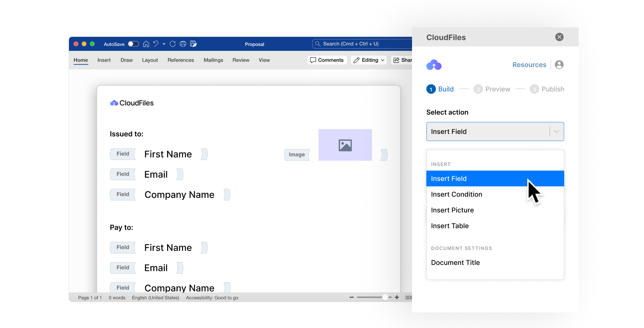Click Email text under Issued to
Viewport: 644px width, 328px height.
tap(156, 175)
